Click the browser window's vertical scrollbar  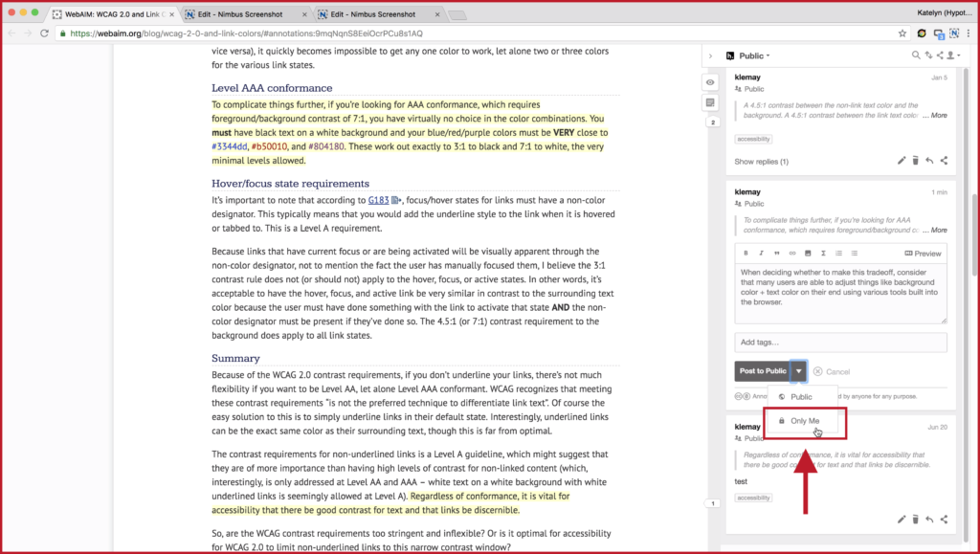975,234
